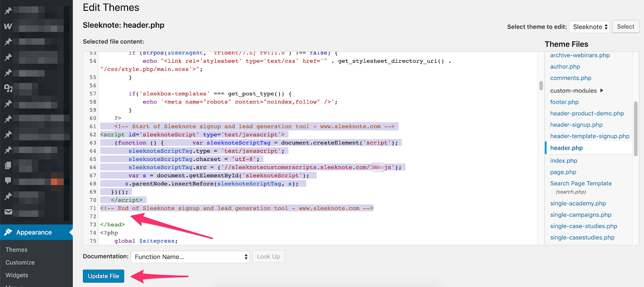
Task: Select the current header.php file entry
Action: point(566,148)
